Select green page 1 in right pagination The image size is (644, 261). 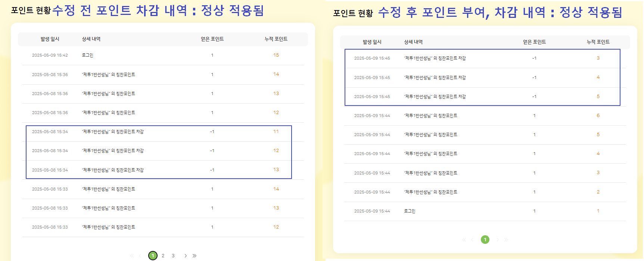point(485,240)
